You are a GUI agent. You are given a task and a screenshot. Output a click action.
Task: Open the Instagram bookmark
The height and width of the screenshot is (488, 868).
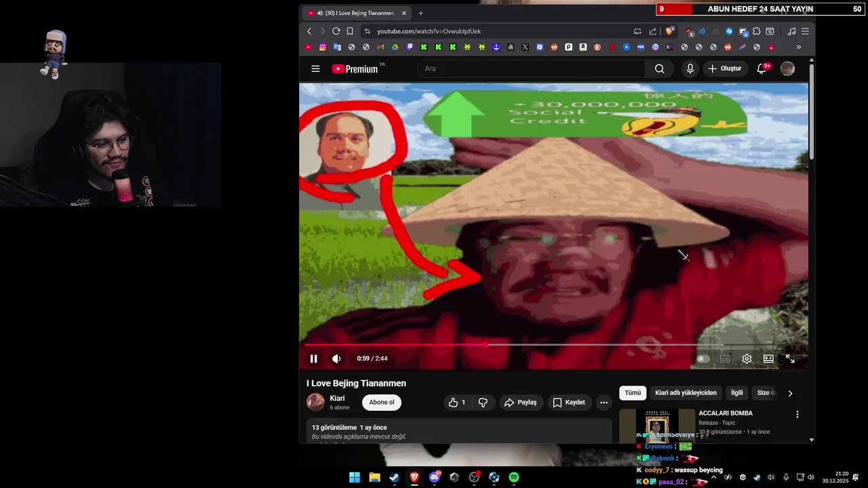pos(323,47)
